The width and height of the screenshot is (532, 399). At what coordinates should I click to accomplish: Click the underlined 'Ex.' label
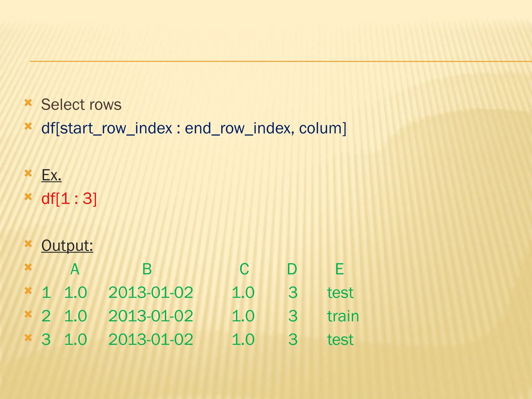[x=51, y=175]
